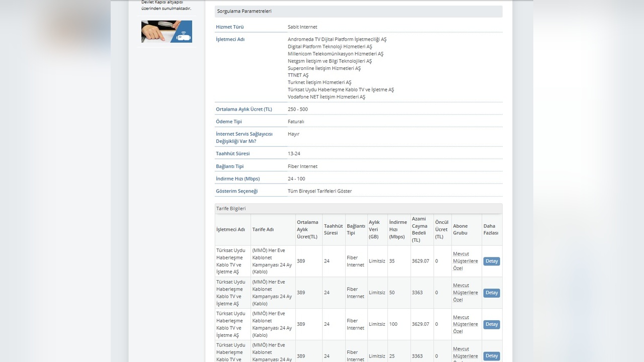Screen dimensions: 644x362
Task: Open Detay for the 35 Mbps tariff
Action: point(492,261)
